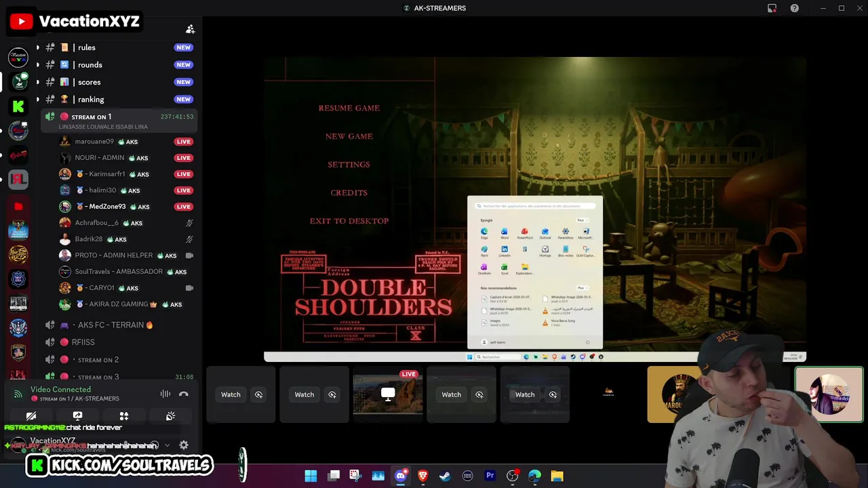Join AKS FC - TERRAIN voice channel
868x488 pixels.
119,325
